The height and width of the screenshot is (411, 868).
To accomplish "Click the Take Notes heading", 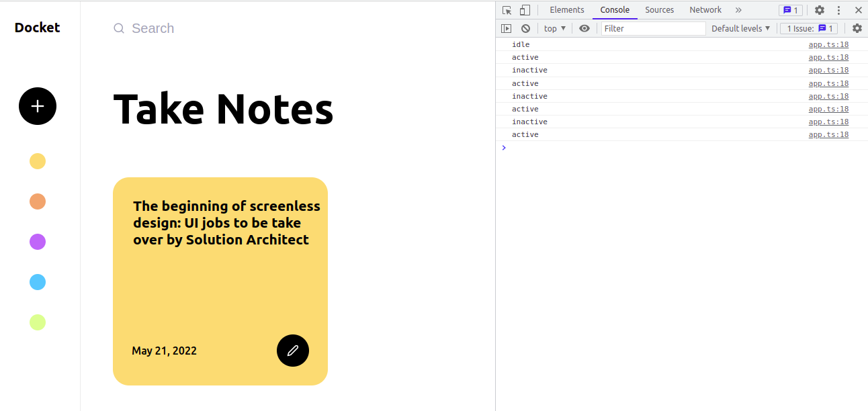I will click(x=223, y=109).
